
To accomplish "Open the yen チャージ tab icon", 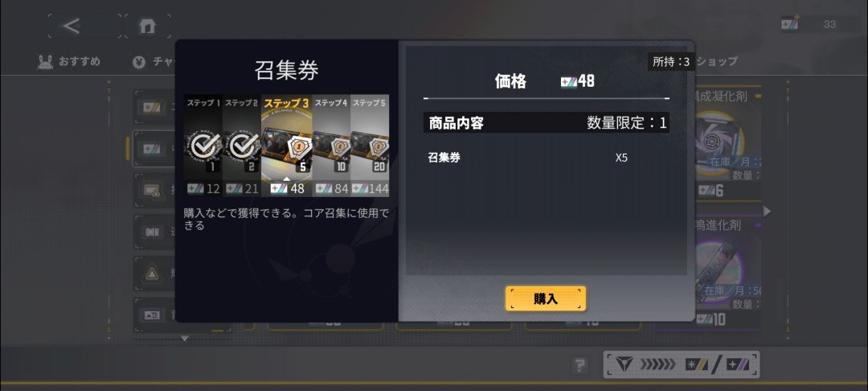I will tap(139, 63).
